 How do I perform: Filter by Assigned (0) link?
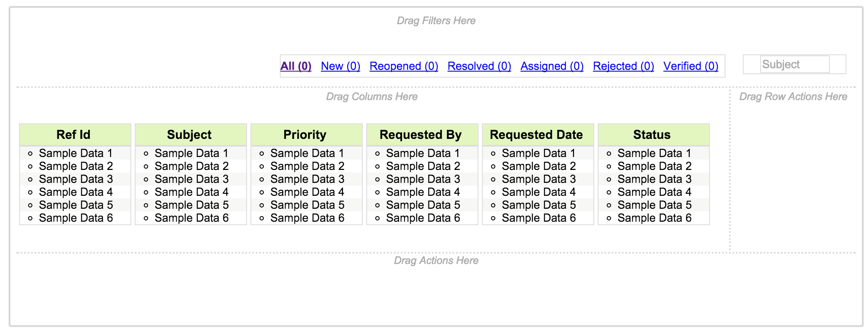(x=552, y=66)
